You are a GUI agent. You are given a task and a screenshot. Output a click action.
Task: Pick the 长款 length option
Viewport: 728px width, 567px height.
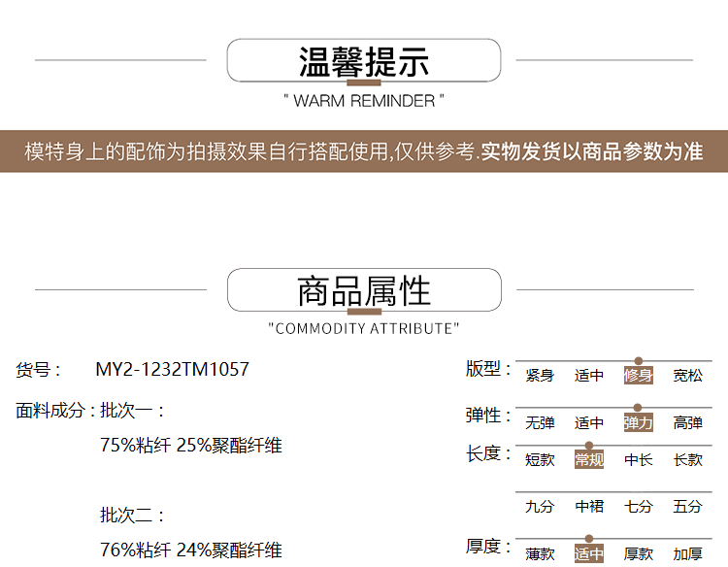coord(688,460)
